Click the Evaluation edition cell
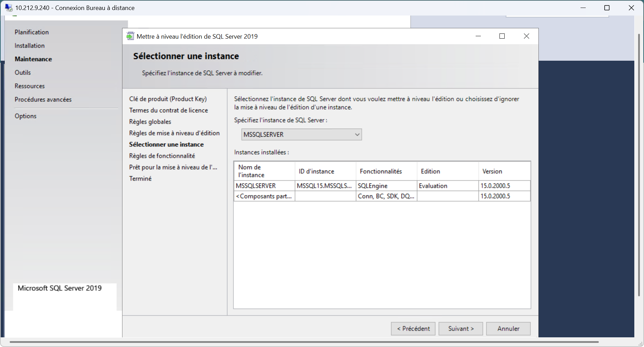This screenshot has height=347, width=644. (448, 186)
